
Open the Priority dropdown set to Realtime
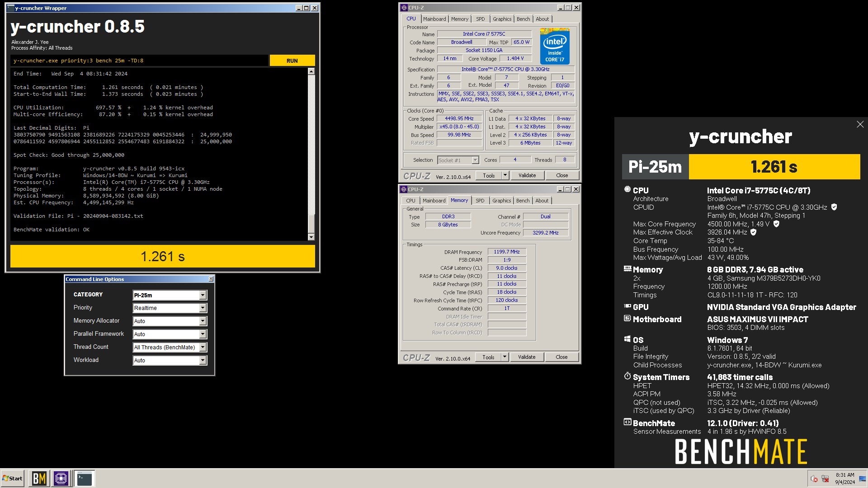click(170, 308)
